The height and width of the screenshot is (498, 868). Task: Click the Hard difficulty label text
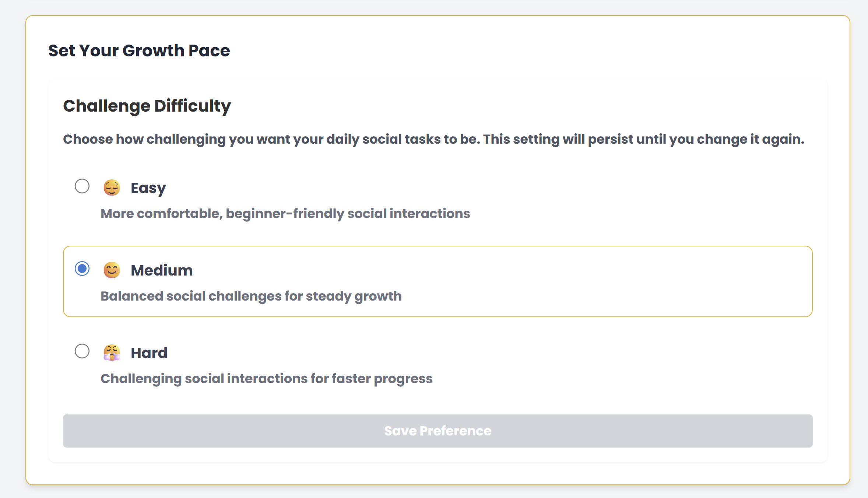(x=149, y=353)
